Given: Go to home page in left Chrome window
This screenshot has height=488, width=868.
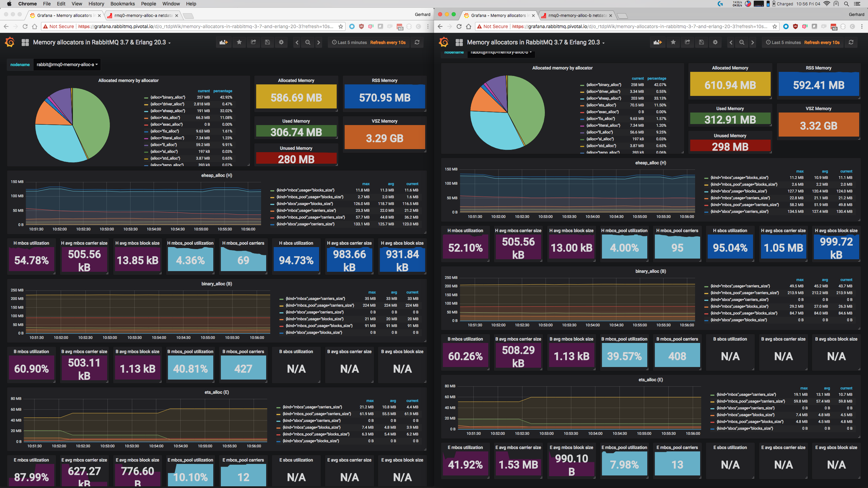Looking at the screenshot, I should pyautogui.click(x=34, y=26).
